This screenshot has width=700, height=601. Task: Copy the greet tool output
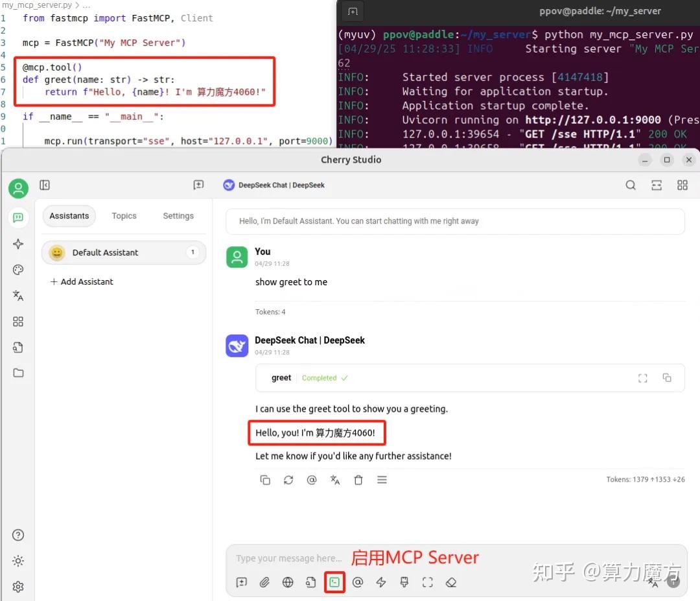tap(667, 378)
